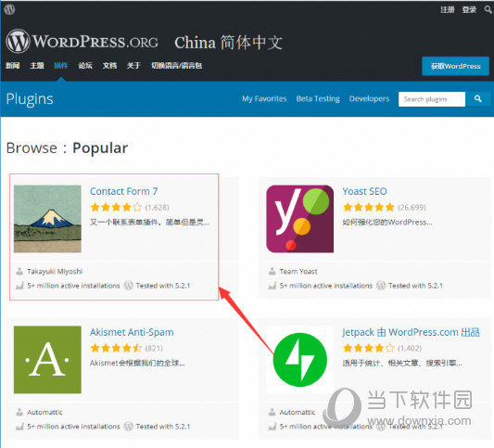The height and width of the screenshot is (448, 494).
Task: Open the Developers link
Action: 369,99
